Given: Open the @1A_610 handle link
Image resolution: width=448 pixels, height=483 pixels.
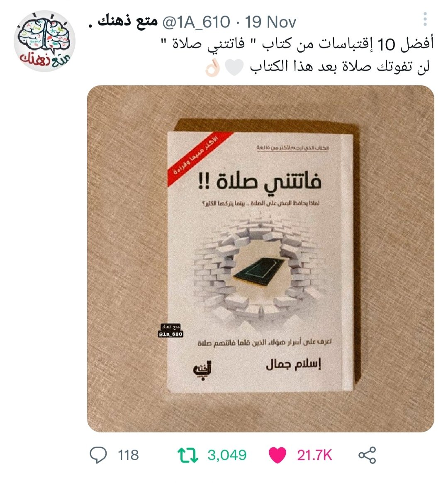Looking at the screenshot, I should [196, 22].
